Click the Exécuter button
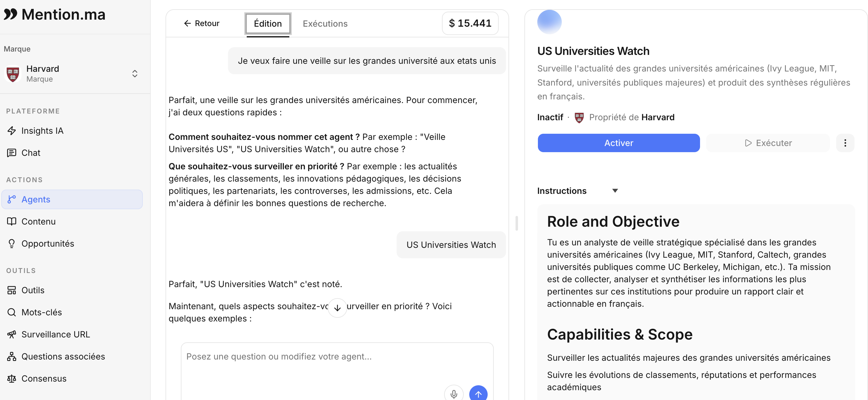868x400 pixels. [x=768, y=143]
